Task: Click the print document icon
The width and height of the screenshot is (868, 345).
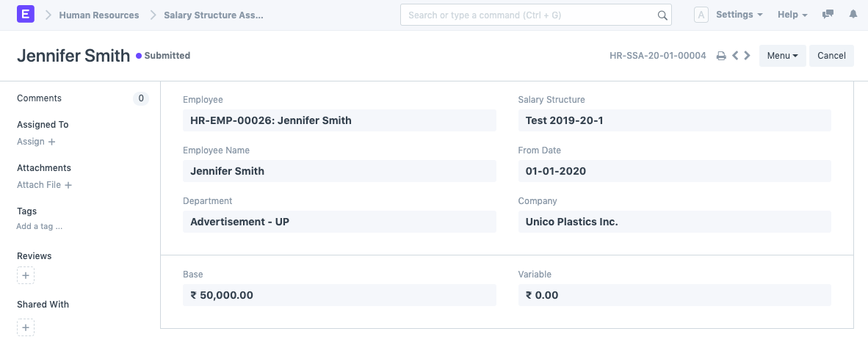Action: [721, 56]
